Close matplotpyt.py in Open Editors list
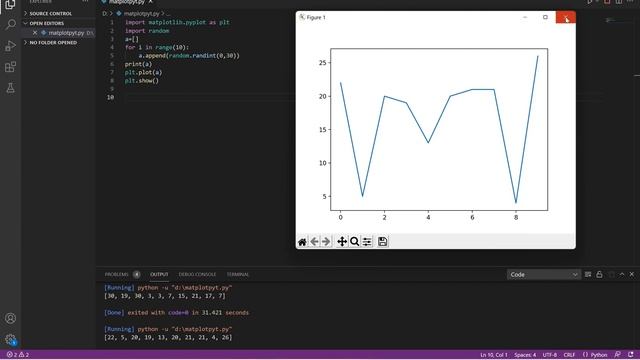 tap(35, 33)
